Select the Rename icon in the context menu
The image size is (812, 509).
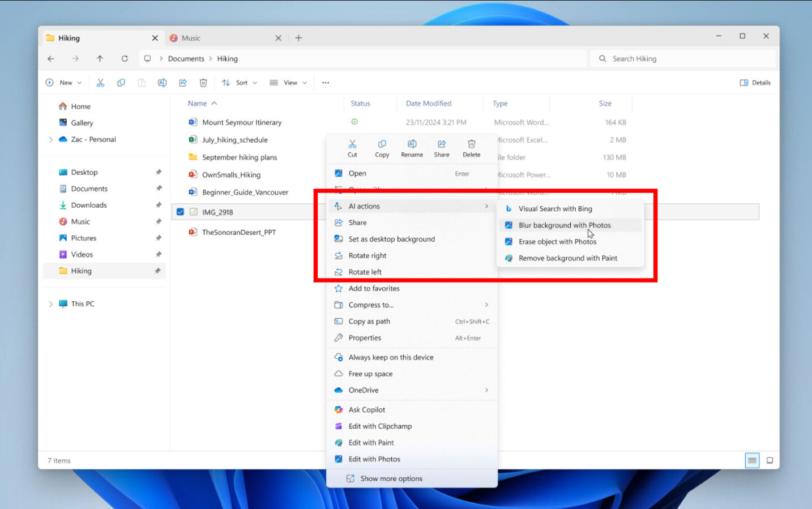412,147
